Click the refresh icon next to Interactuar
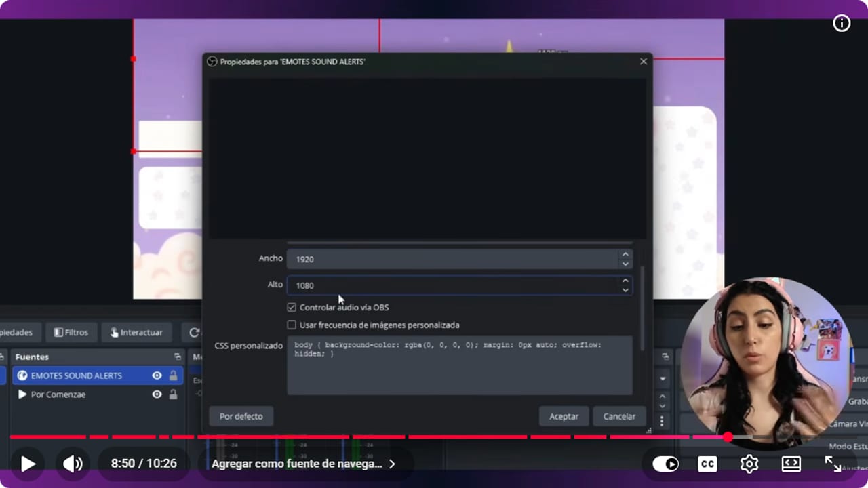Image resolution: width=868 pixels, height=488 pixels. [195, 332]
